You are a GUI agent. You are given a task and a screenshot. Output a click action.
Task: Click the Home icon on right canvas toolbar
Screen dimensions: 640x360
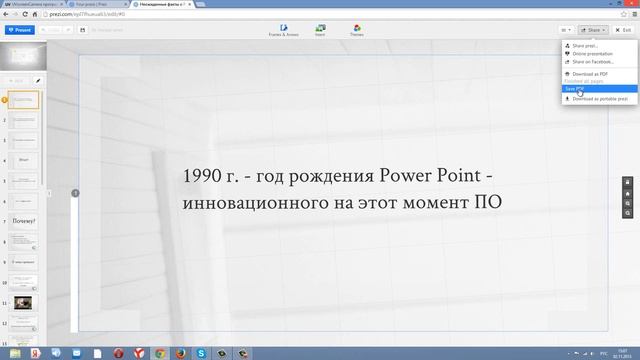627,193
